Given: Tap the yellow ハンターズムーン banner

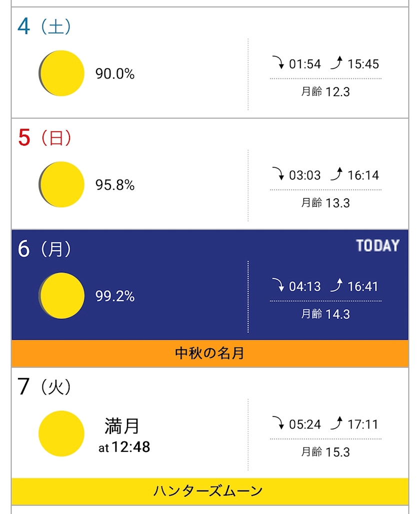Looking at the screenshot, I should 210,491.
